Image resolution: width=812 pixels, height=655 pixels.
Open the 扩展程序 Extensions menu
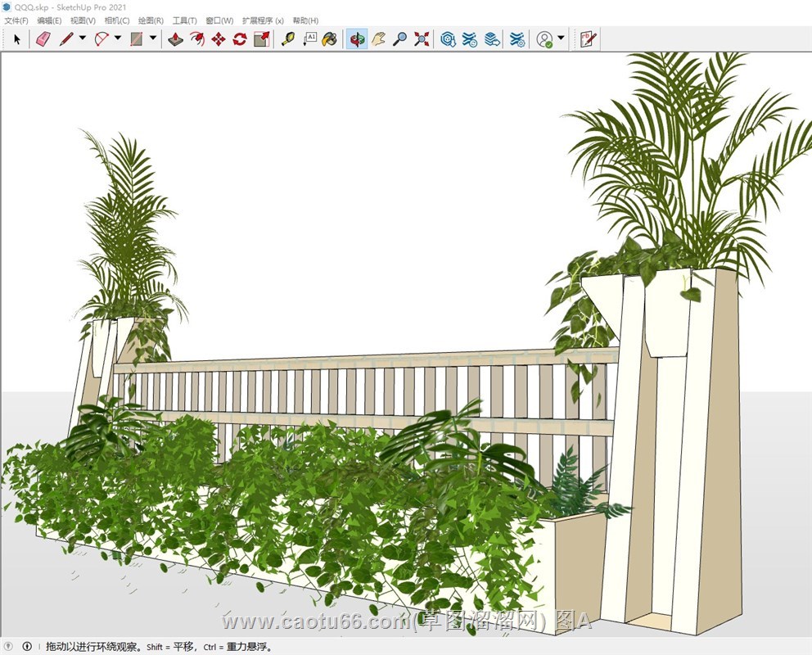click(263, 20)
